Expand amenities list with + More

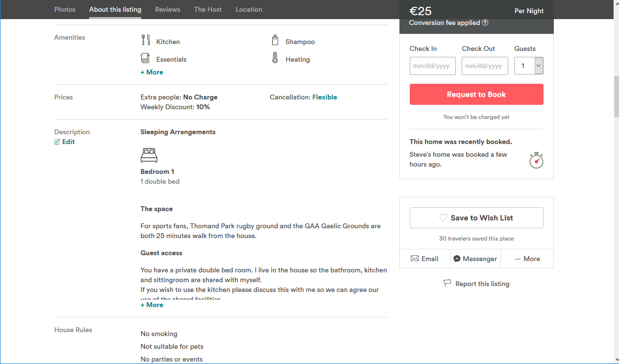152,72
